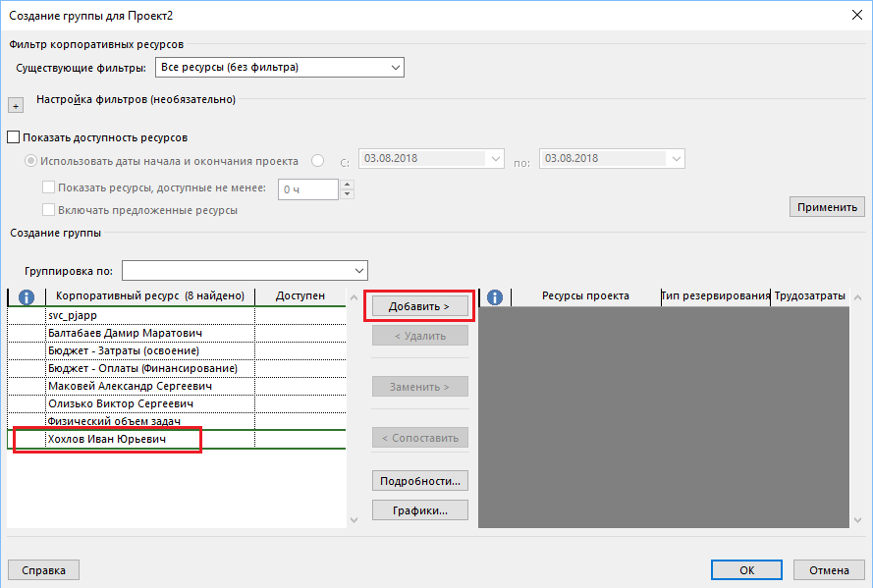Increase hours value with spinner up arrow
This screenshot has height=588, width=873.
[347, 185]
